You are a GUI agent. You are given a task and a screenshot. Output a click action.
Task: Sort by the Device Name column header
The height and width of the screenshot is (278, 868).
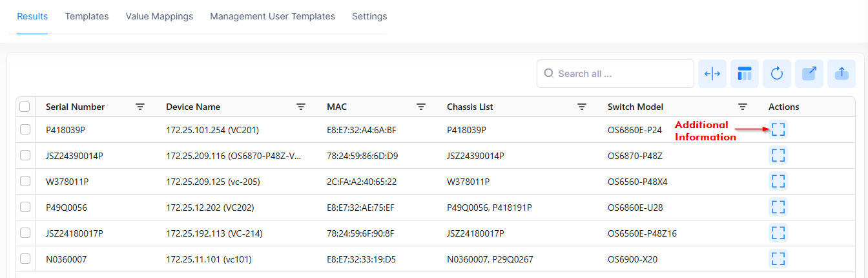click(x=193, y=107)
